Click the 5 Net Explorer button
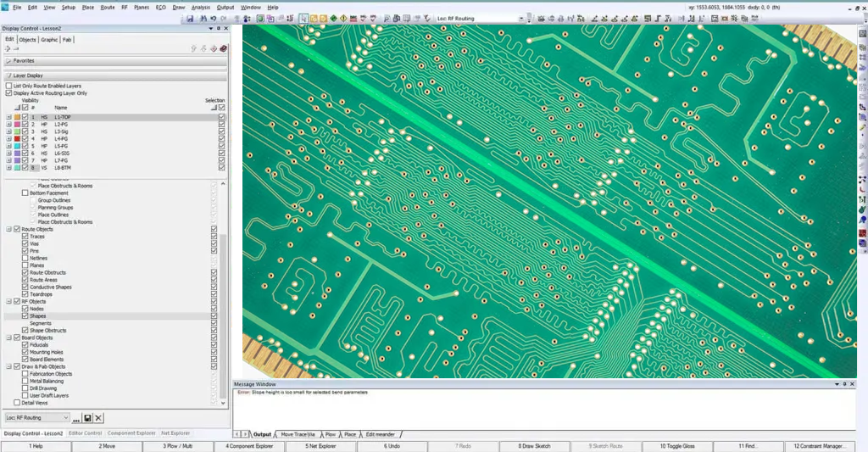The width and height of the screenshot is (868, 452). pyautogui.click(x=320, y=446)
